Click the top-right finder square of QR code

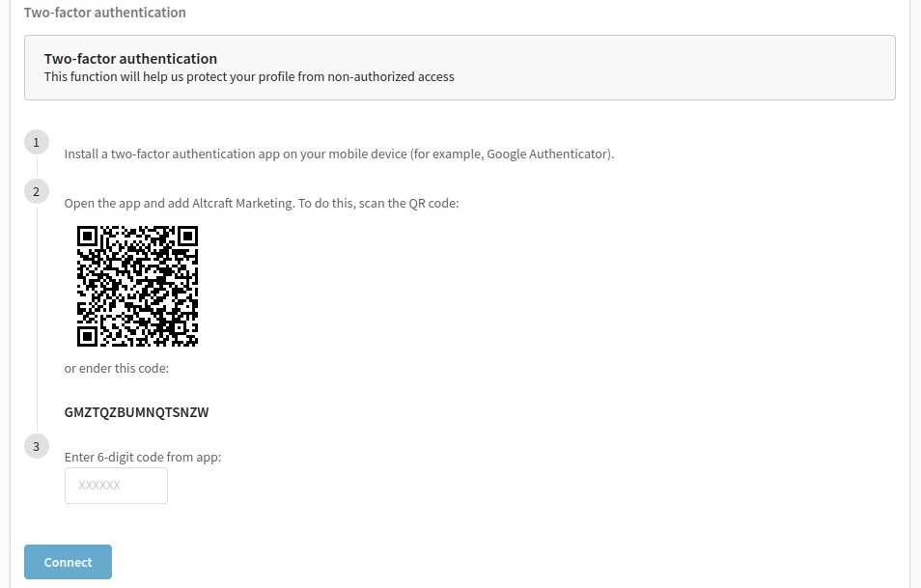(x=188, y=237)
